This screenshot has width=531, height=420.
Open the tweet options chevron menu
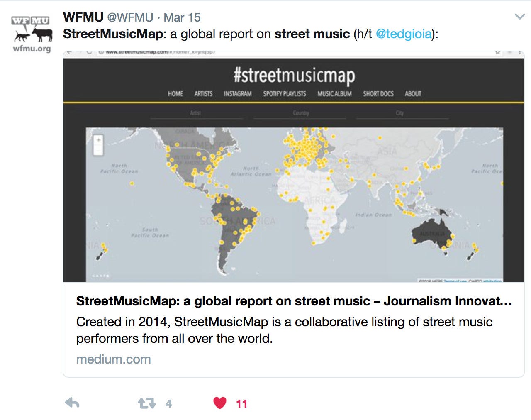coord(519,17)
